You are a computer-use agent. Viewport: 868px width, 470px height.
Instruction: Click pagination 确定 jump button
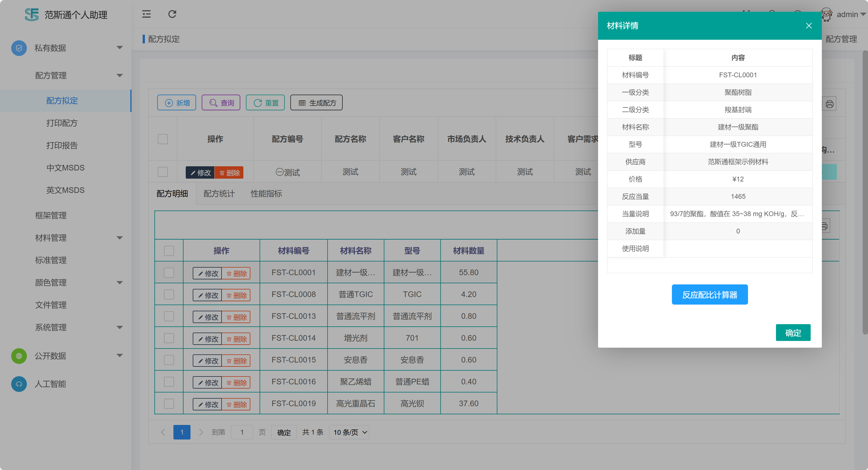pyautogui.click(x=284, y=432)
